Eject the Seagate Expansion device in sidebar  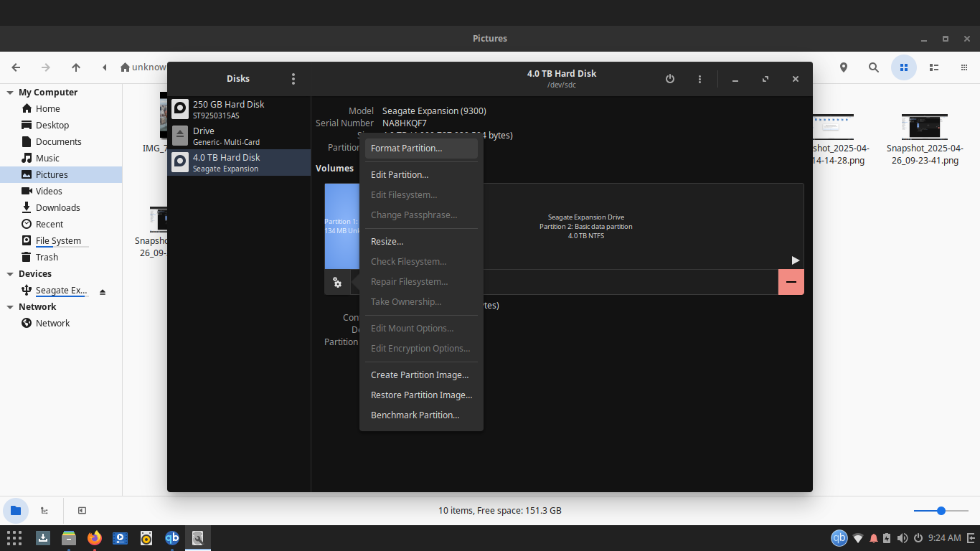pyautogui.click(x=103, y=291)
